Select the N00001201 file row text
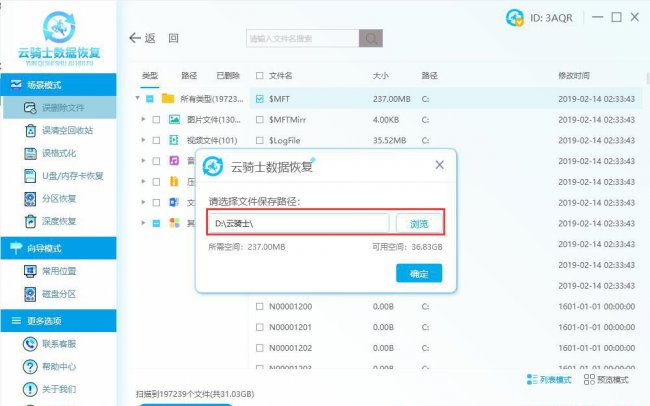The image size is (650, 406). click(x=290, y=327)
